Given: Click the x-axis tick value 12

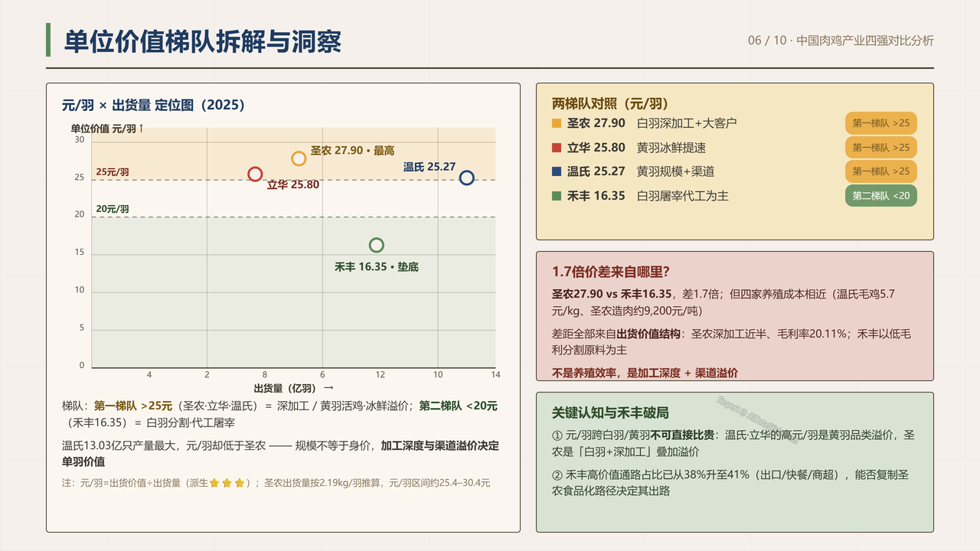Looking at the screenshot, I should pos(380,374).
